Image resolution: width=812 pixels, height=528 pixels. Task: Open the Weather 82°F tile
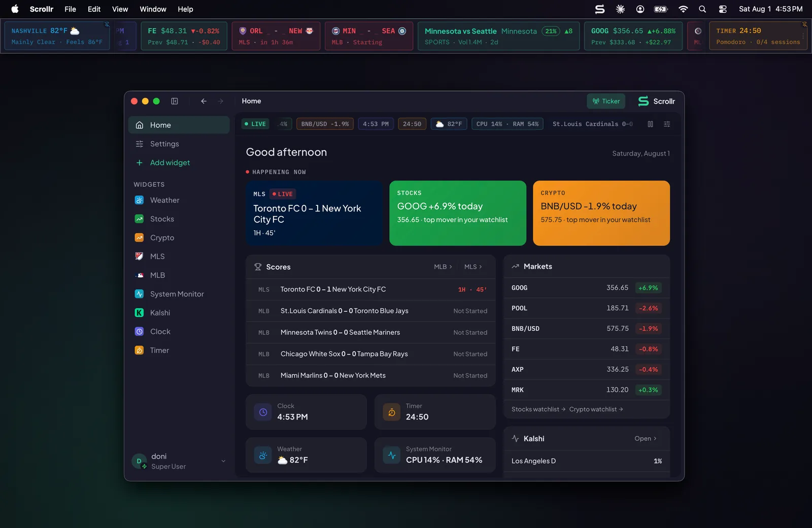point(307,455)
